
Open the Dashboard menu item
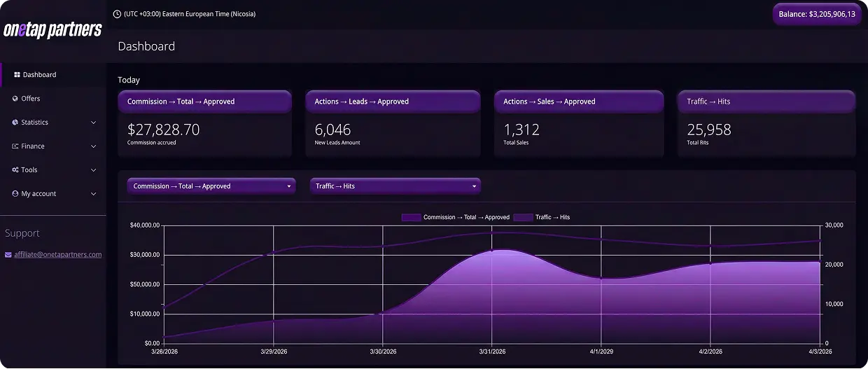53,75
